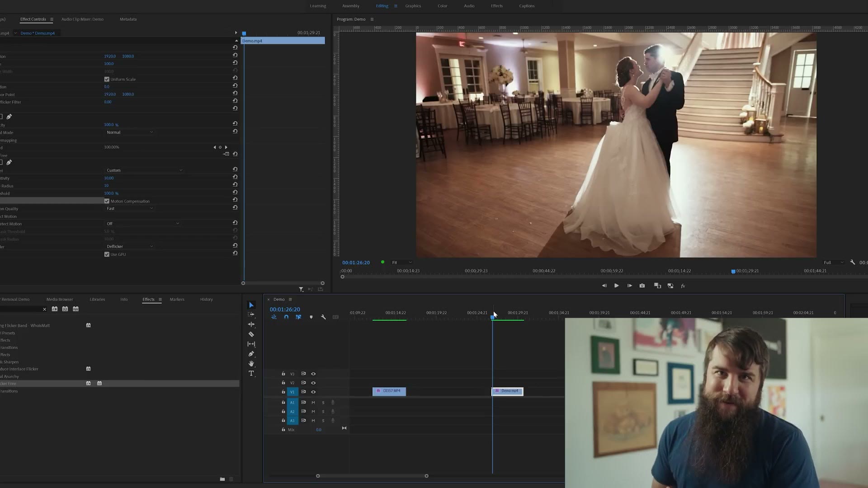
Task: Open the Metadata tab
Action: pyautogui.click(x=128, y=19)
